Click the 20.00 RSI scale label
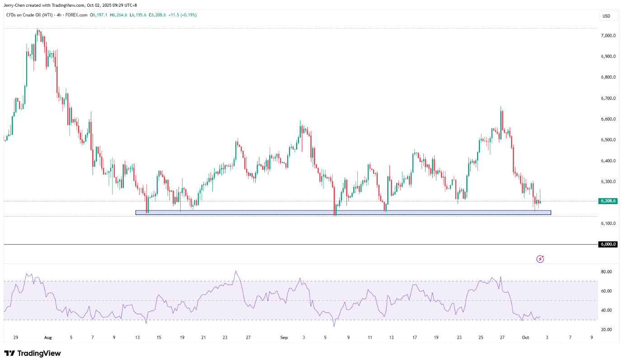623x364 pixels. (x=606, y=330)
